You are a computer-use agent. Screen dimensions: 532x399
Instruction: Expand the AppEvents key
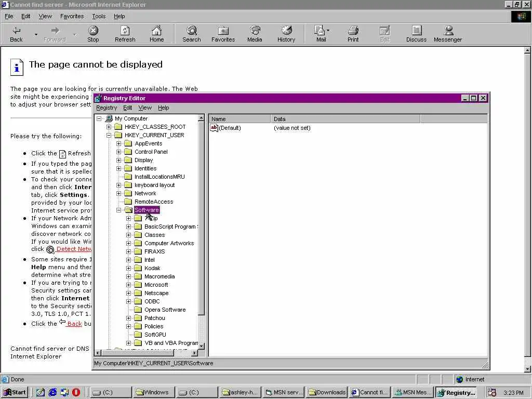point(119,143)
